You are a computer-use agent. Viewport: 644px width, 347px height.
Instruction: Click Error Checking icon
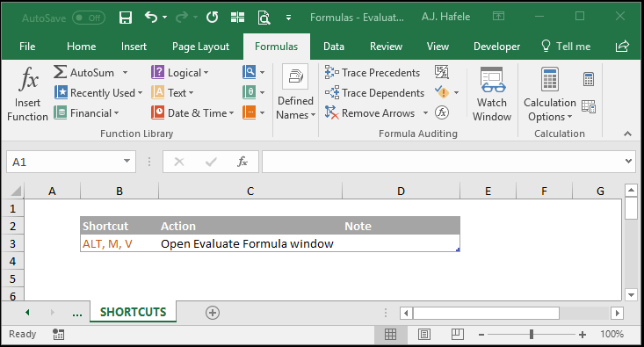[442, 92]
